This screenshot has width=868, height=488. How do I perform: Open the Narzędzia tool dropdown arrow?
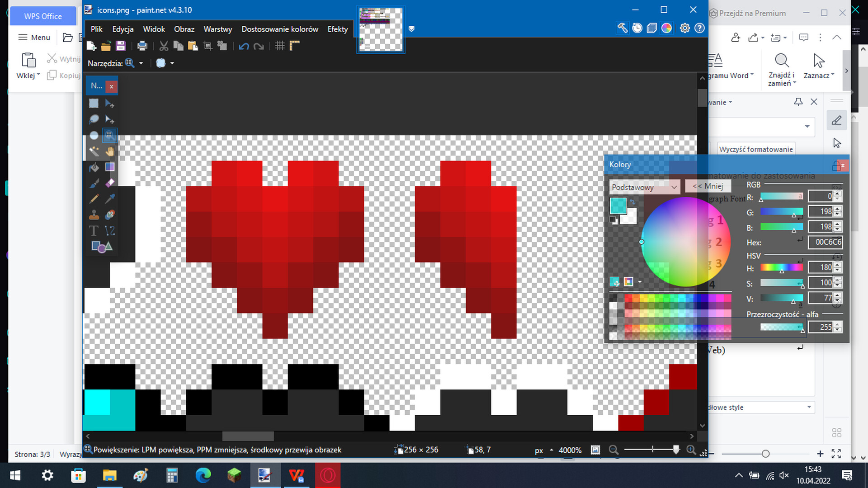tap(141, 63)
